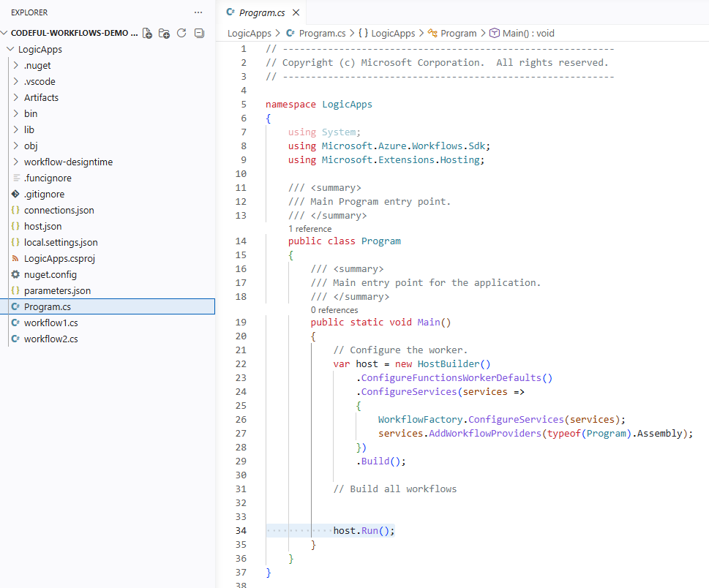This screenshot has height=588, width=709.
Task: Click the git icon beside .gitignore
Action: pyautogui.click(x=15, y=194)
